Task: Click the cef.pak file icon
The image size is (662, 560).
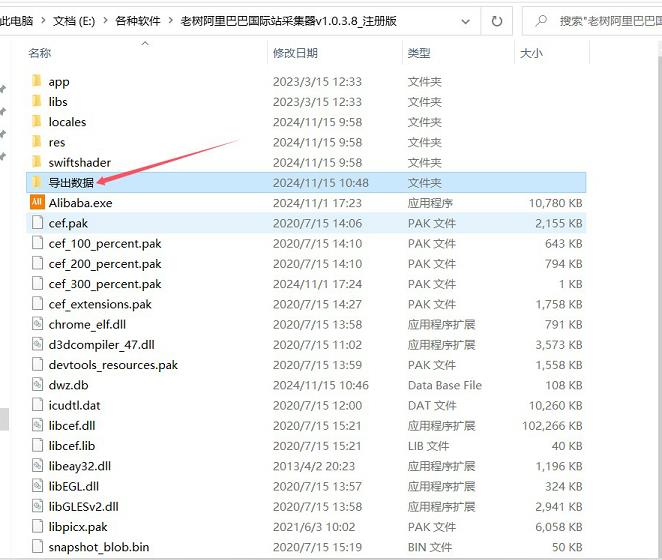Action: pyautogui.click(x=38, y=222)
